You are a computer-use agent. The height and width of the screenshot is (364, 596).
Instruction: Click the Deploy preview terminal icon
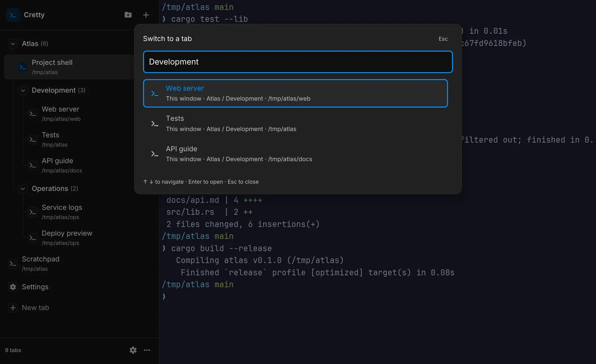(x=33, y=238)
